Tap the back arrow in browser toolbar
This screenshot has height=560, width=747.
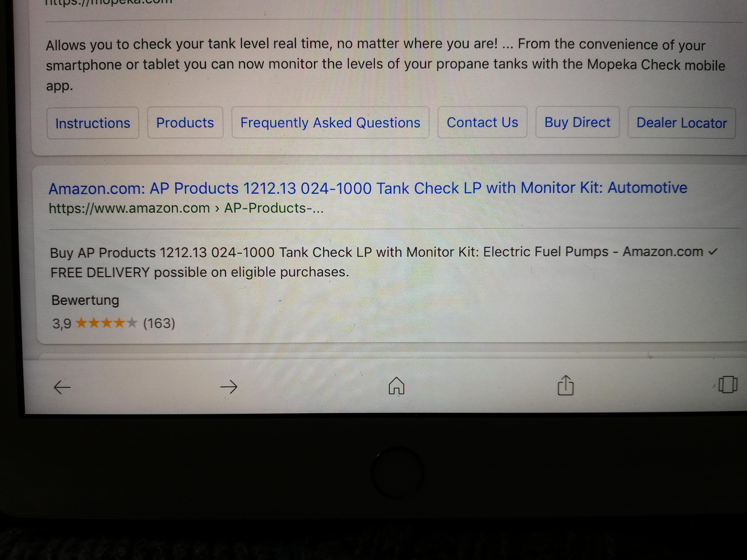click(62, 387)
